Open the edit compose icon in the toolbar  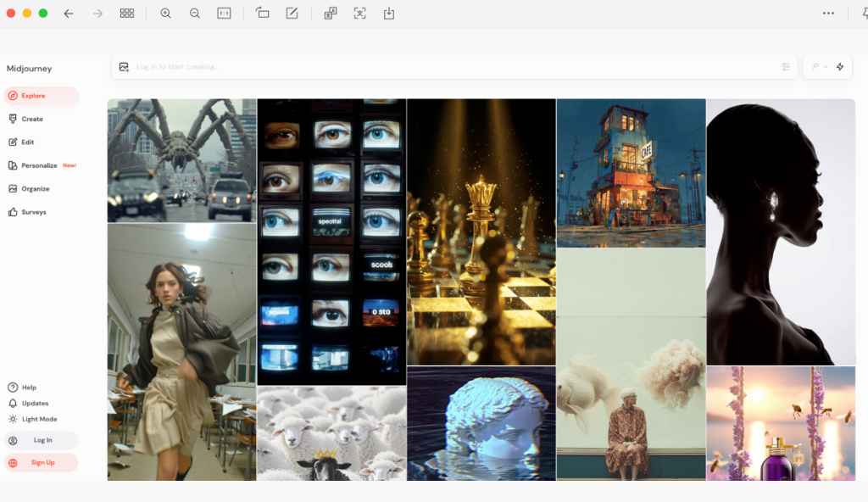(x=291, y=14)
